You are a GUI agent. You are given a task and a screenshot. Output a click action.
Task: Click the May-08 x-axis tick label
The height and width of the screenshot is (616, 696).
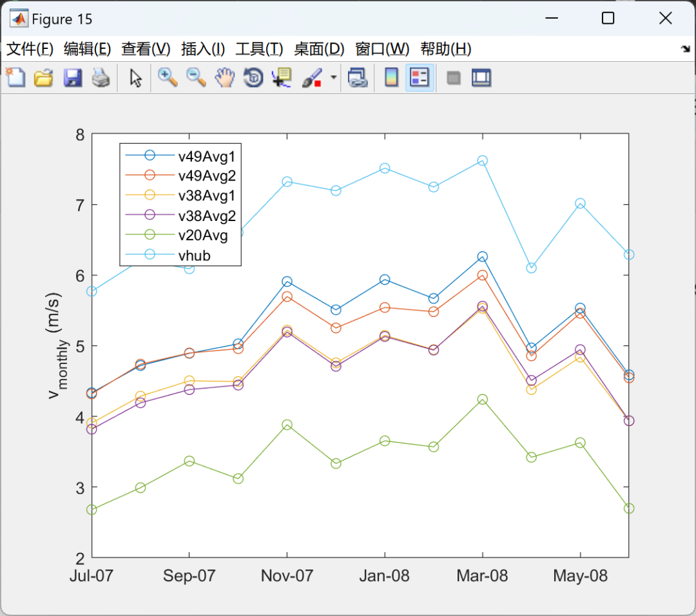point(580,575)
